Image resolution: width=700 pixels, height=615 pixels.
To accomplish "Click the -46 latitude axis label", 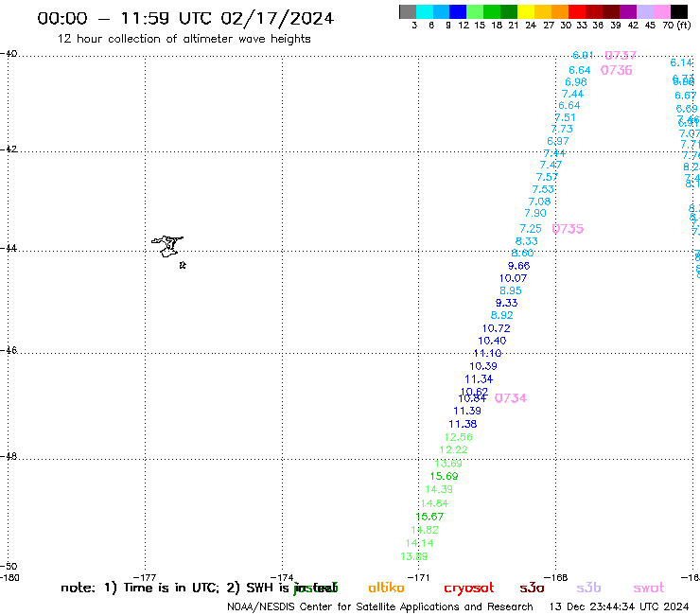I will point(9,350).
